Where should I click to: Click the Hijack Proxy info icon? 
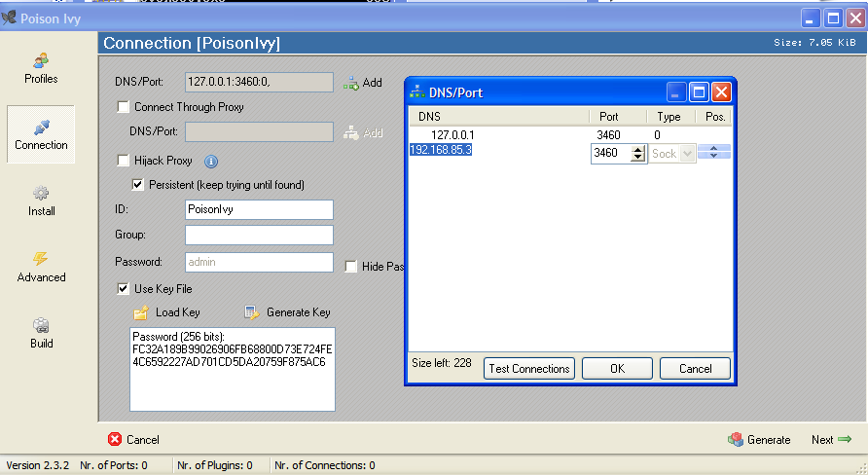210,162
